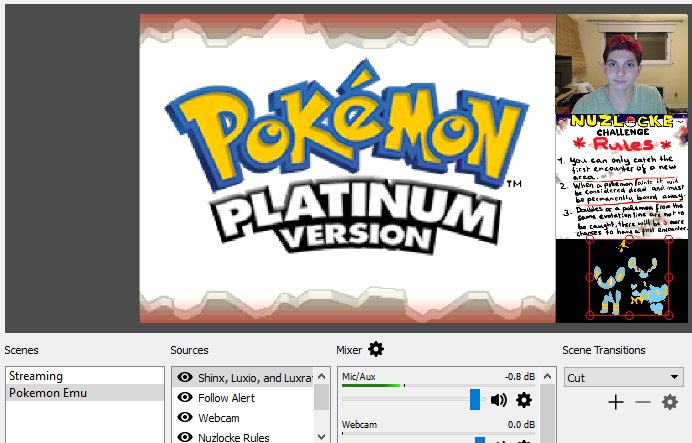The image size is (692, 443).
Task: Hide the Shinx, Luxio, and Luxray source
Action: 185,377
